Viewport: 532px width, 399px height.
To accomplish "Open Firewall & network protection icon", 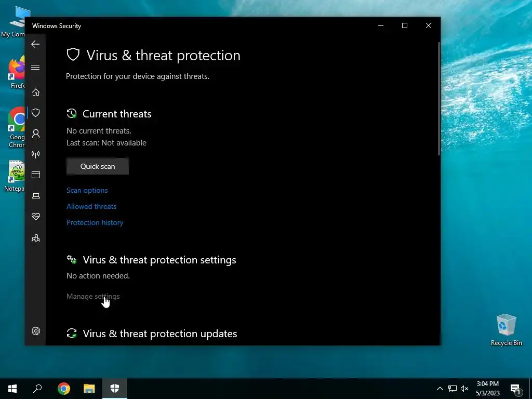I will coord(36,154).
